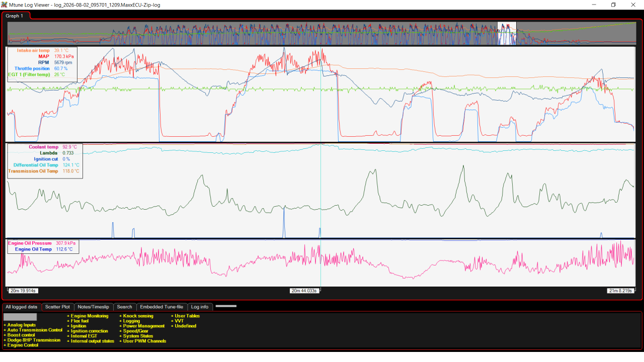
Task: Expand the VVT category
Action: click(178, 321)
